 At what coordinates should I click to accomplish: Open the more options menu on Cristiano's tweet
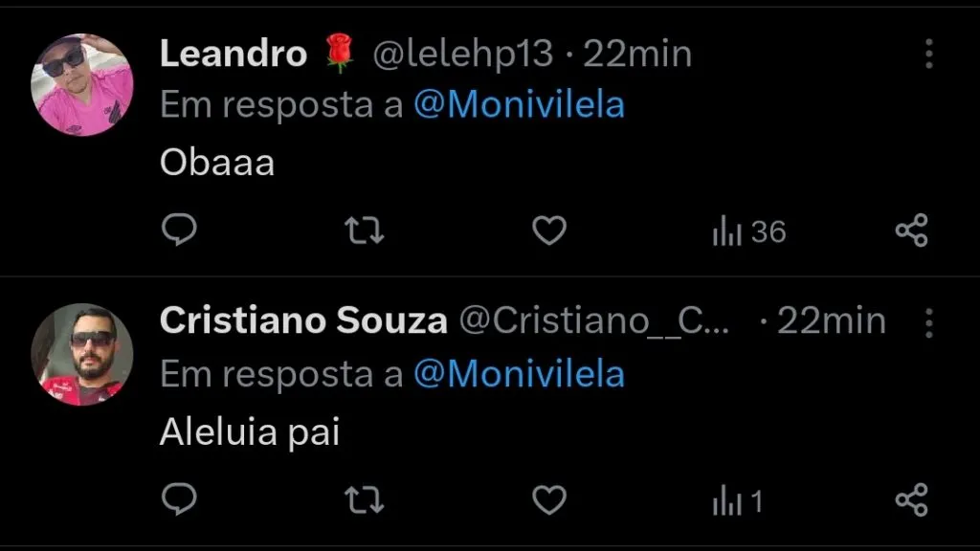[927, 321]
